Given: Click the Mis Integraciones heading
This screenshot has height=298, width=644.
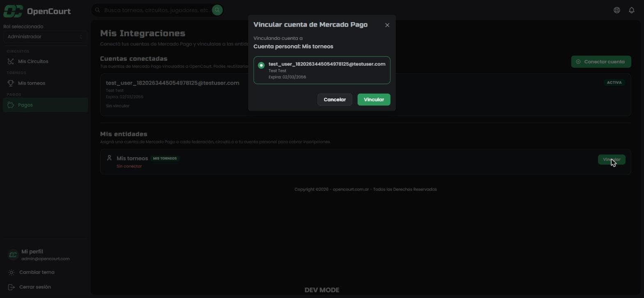Looking at the screenshot, I should tap(143, 33).
